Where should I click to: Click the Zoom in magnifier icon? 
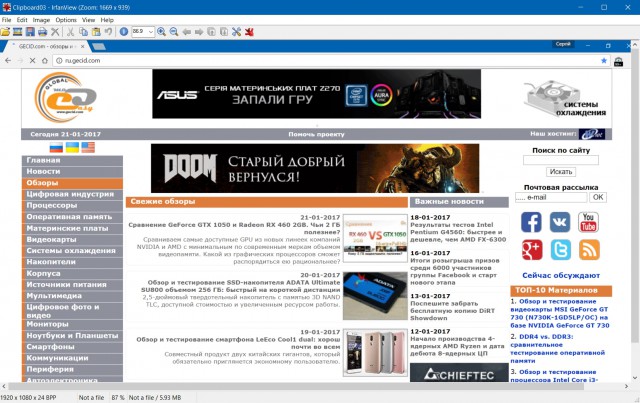[x=162, y=32]
